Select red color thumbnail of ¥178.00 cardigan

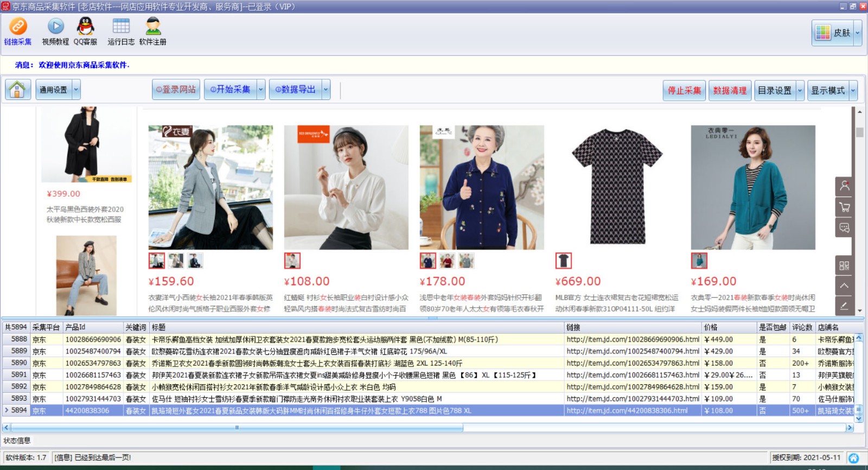[447, 261]
